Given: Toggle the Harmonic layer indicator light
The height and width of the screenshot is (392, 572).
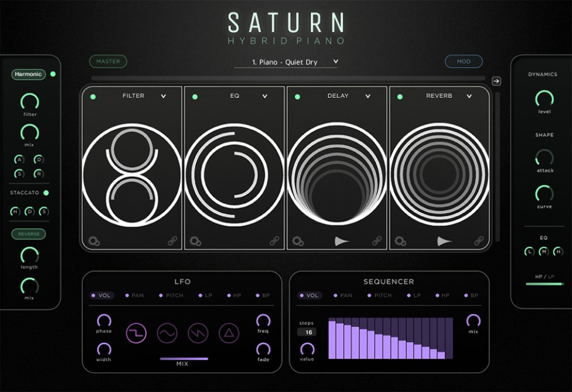Looking at the screenshot, I should (x=52, y=74).
